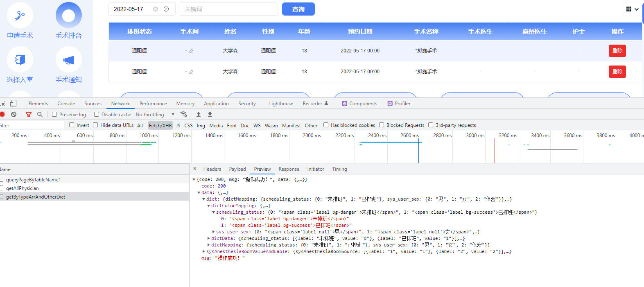The width and height of the screenshot is (644, 287).
Task: Clear the date 2022-05-17 with the x icon
Action: pyautogui.click(x=156, y=9)
